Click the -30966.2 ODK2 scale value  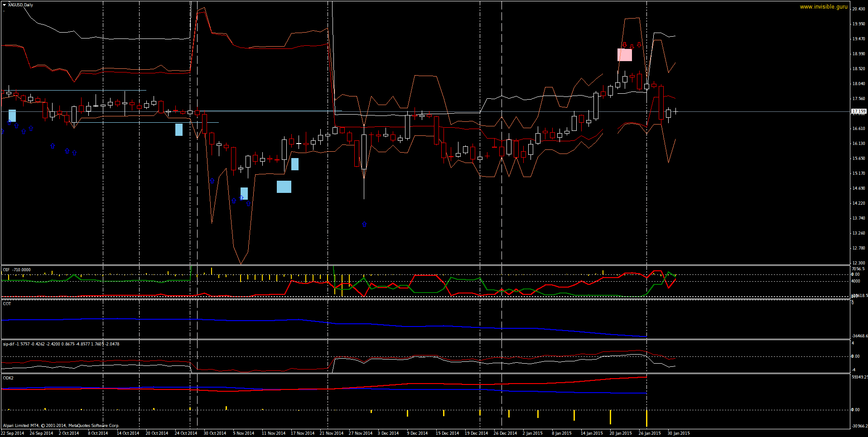[x=860, y=426]
